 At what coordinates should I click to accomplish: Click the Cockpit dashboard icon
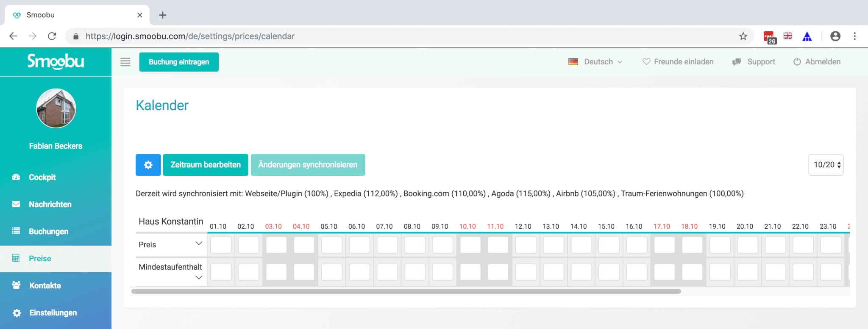(16, 177)
